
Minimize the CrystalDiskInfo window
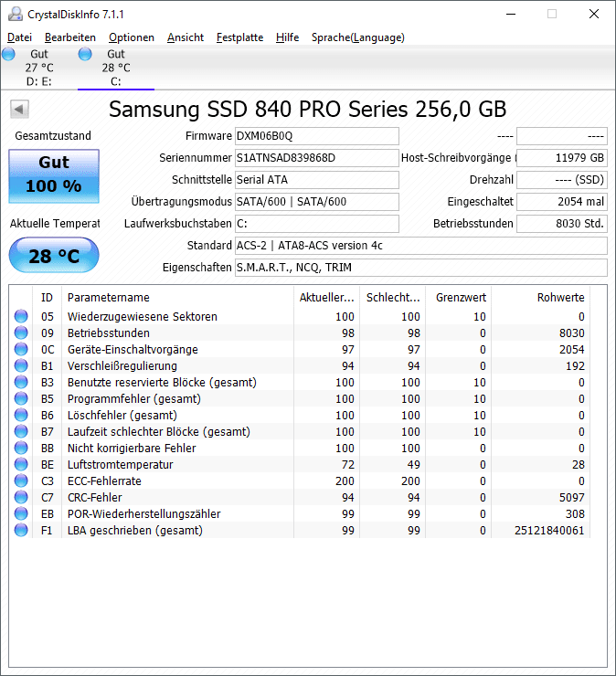(511, 14)
